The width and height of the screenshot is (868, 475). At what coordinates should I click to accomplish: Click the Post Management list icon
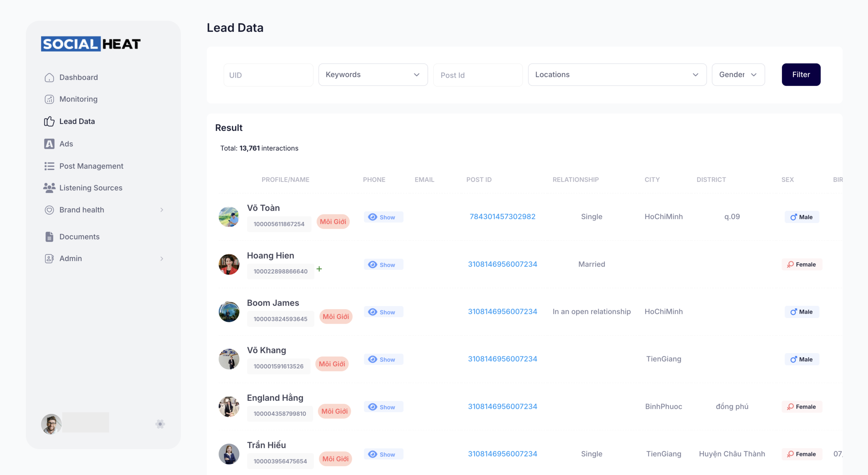(49, 166)
